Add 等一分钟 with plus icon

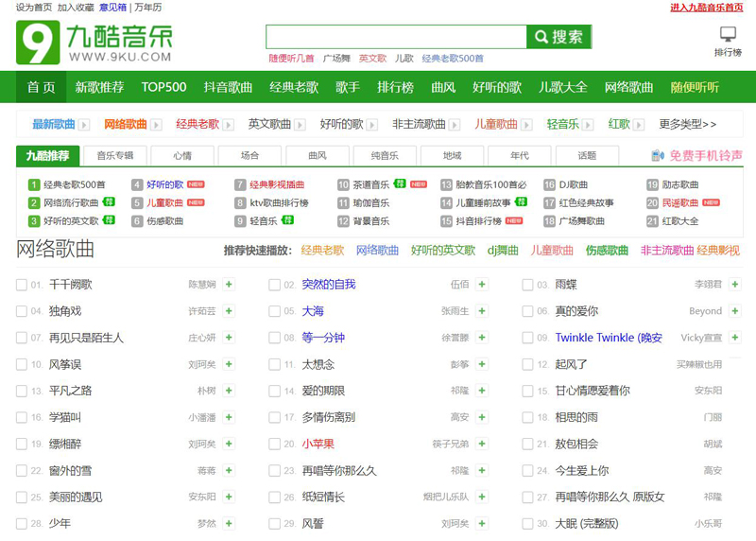tap(482, 338)
